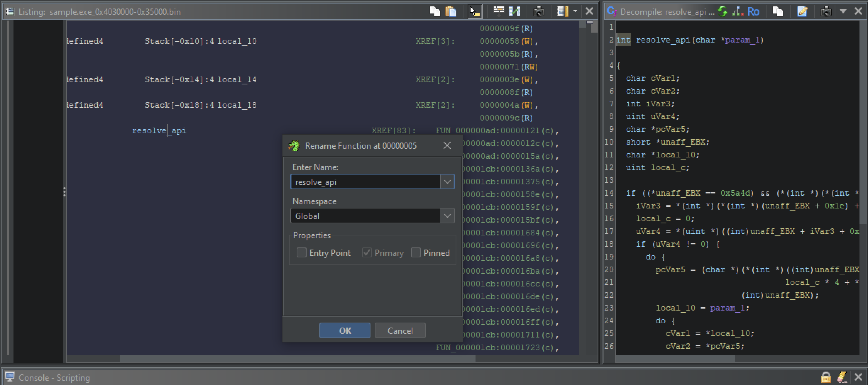This screenshot has height=385, width=868.
Task: Click local_10 stack variable in Listing
Action: coord(237,41)
